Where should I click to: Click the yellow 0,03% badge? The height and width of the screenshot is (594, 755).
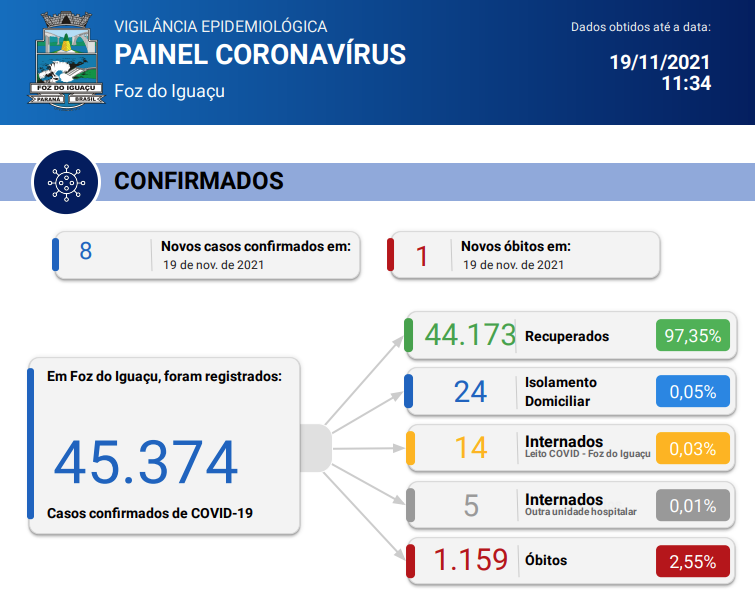pos(693,448)
